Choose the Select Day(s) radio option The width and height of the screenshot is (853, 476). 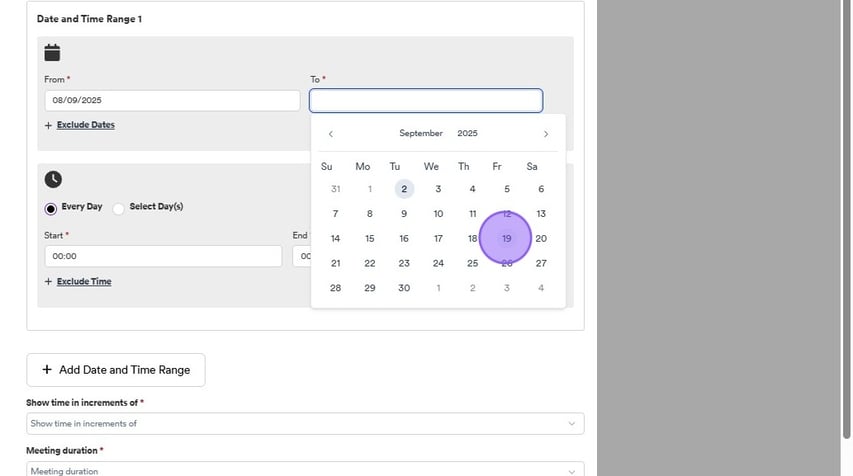[x=119, y=208]
